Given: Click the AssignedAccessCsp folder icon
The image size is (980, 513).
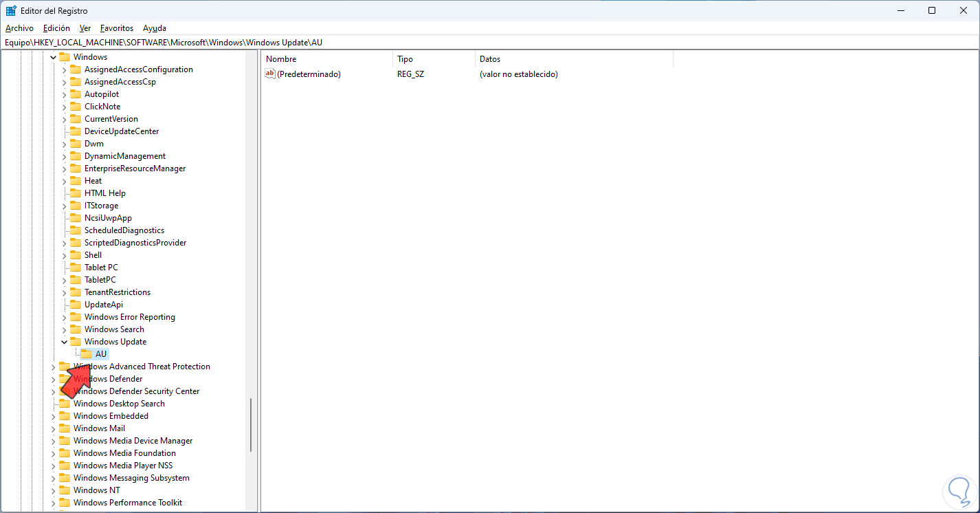Looking at the screenshot, I should point(76,82).
